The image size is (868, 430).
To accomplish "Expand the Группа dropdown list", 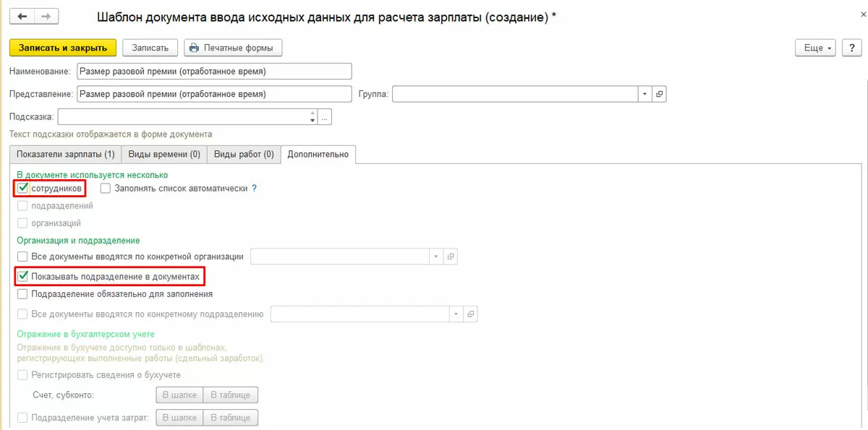I will click(x=644, y=94).
